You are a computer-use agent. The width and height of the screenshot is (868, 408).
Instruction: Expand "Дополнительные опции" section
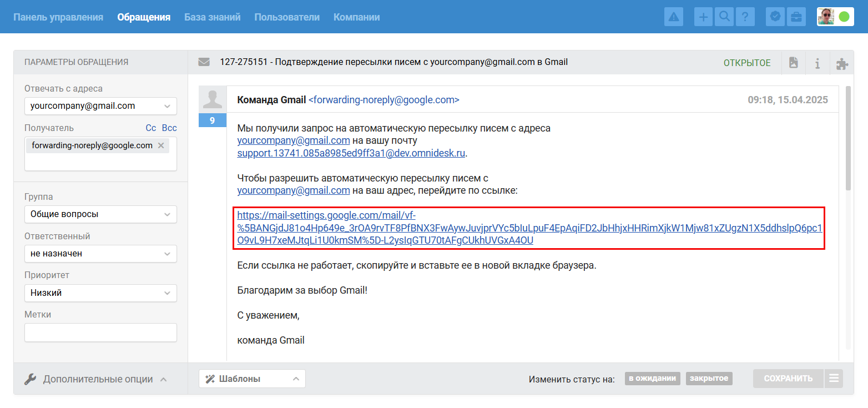pyautogui.click(x=98, y=379)
